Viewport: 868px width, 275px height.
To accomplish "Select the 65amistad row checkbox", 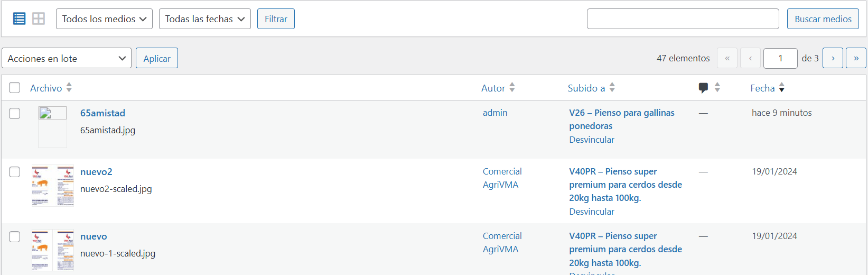I will coord(15,114).
